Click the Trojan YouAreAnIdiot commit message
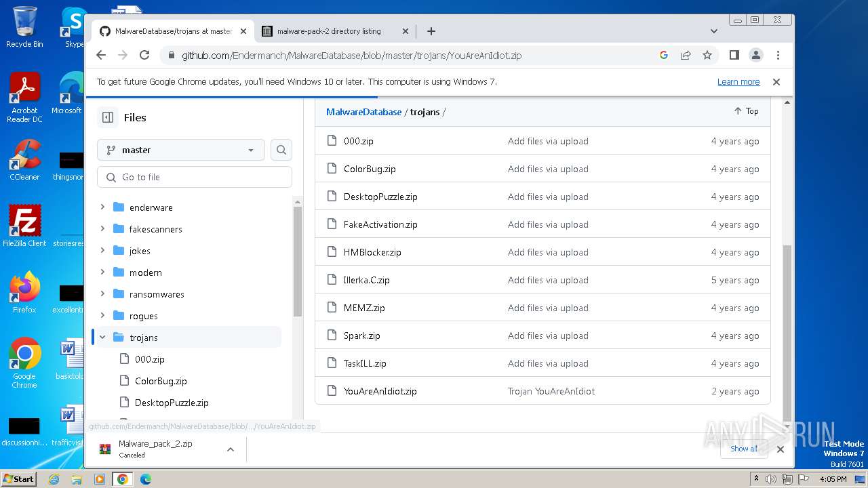Screen dimensions: 868x488 (551, 391)
